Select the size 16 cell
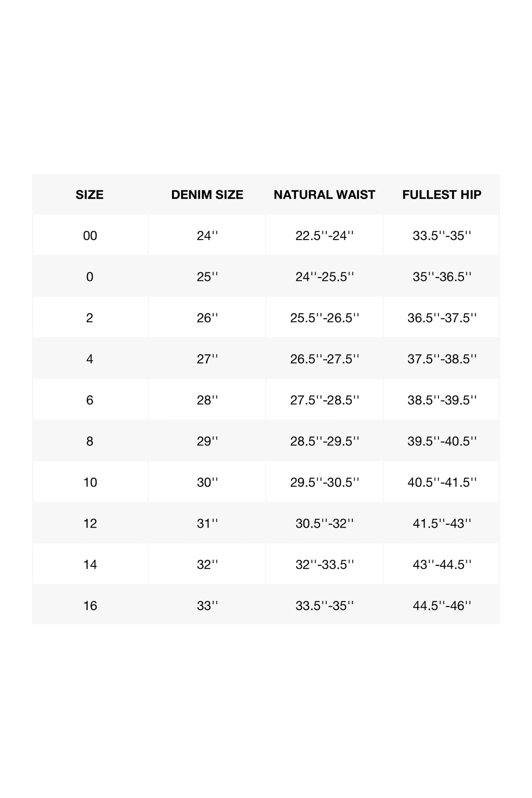This screenshot has height=798, width=532. tap(90, 606)
